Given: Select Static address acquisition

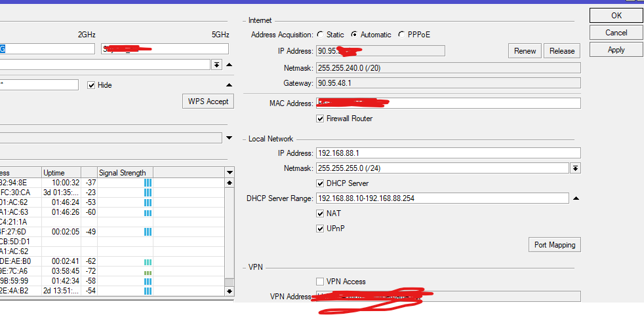Looking at the screenshot, I should 320,35.
